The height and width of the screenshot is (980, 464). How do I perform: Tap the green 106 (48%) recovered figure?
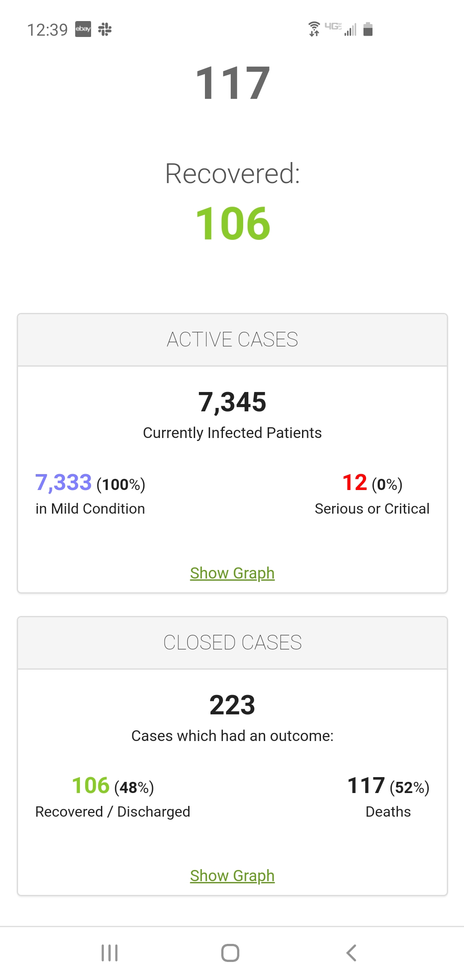pos(113,786)
